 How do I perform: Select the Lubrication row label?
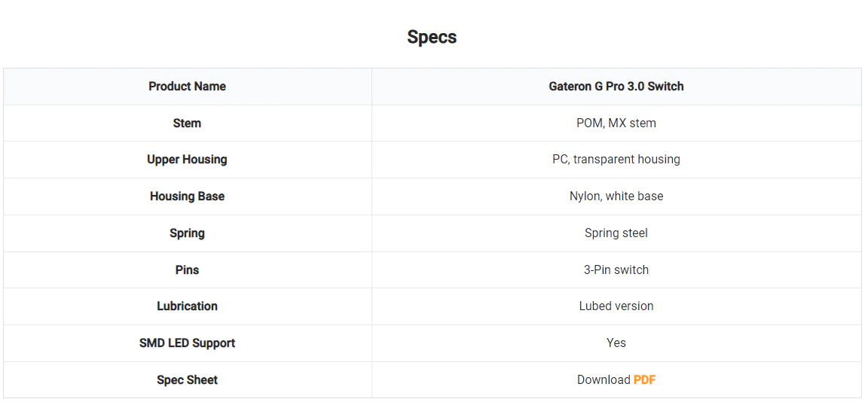click(187, 306)
